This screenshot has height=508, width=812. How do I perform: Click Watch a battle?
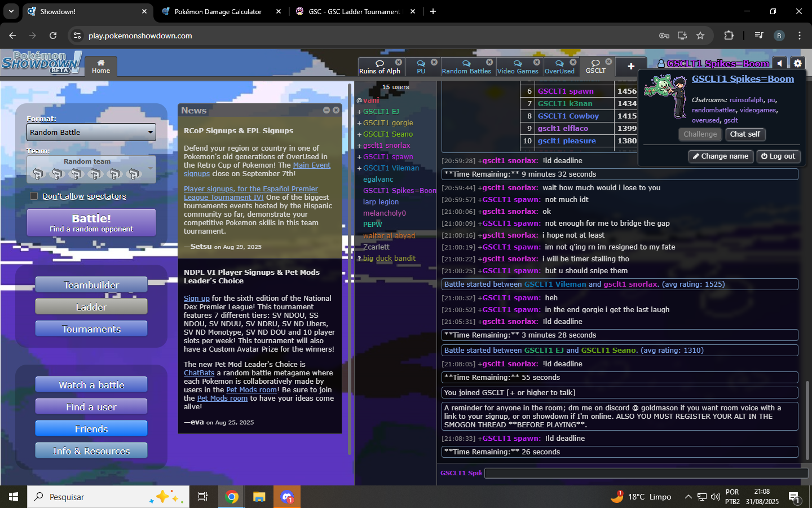91,385
